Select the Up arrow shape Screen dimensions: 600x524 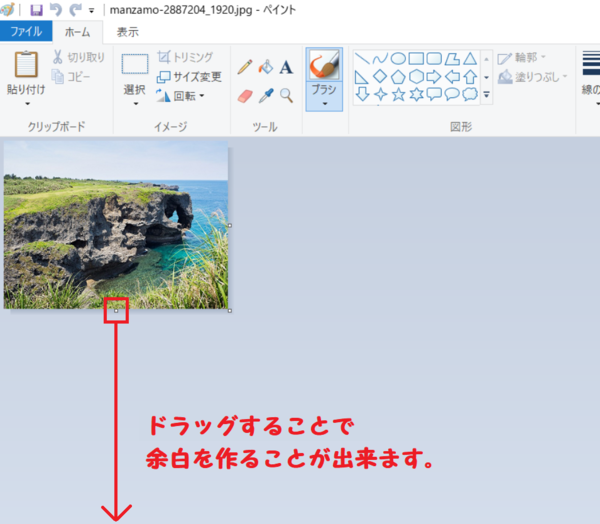click(x=470, y=77)
